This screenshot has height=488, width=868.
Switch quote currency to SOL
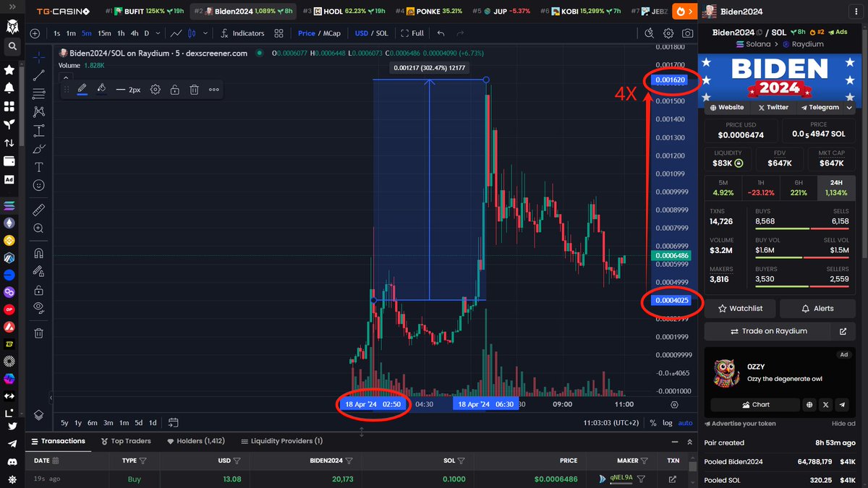coord(383,33)
